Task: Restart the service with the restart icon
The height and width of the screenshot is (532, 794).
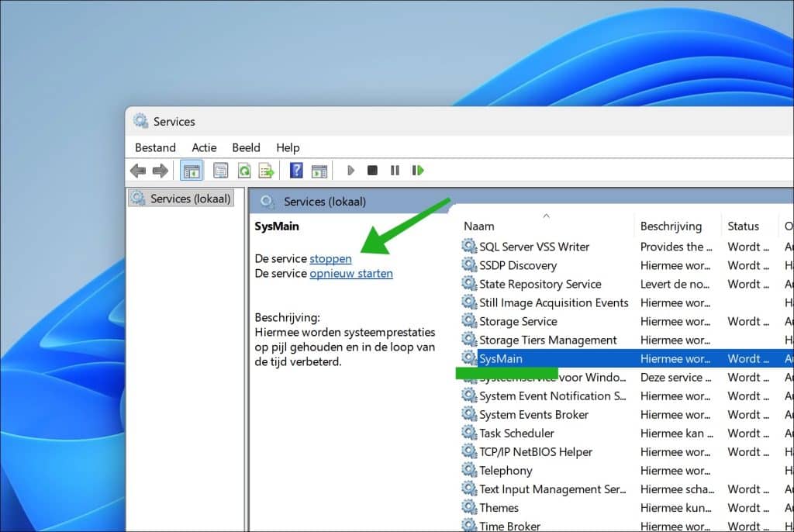Action: tap(418, 170)
